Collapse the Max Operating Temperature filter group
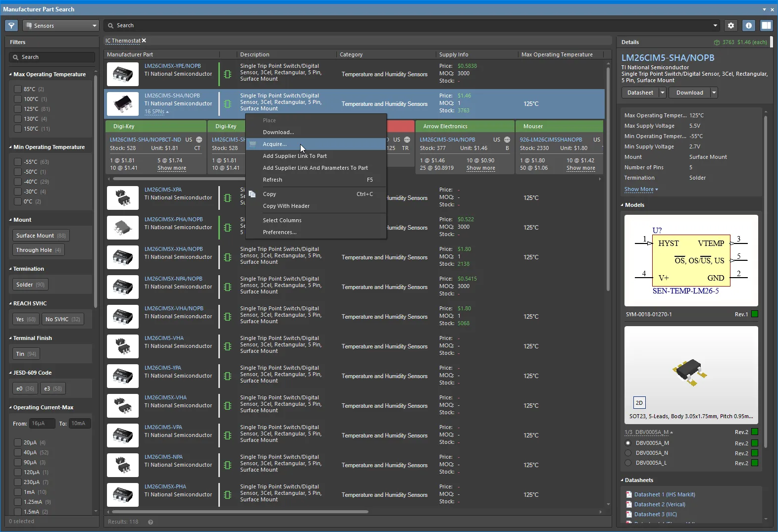The height and width of the screenshot is (532, 778). 10,74
